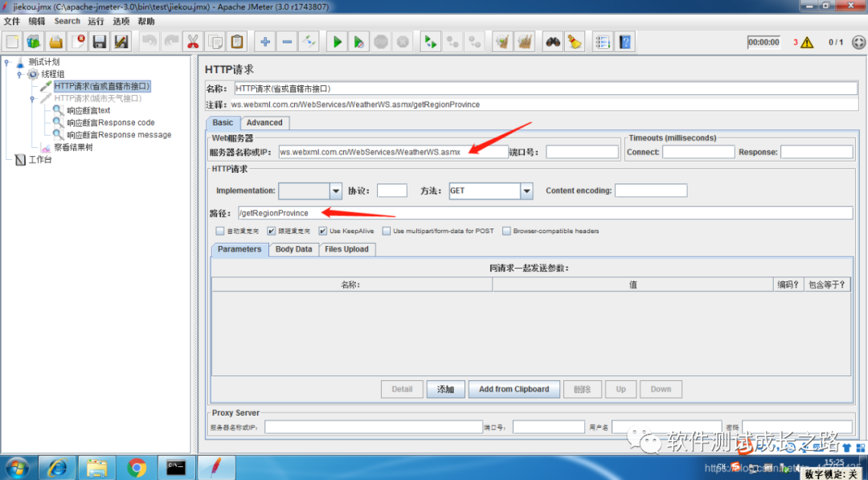
Task: Open the 运行 menu
Action: (x=96, y=21)
